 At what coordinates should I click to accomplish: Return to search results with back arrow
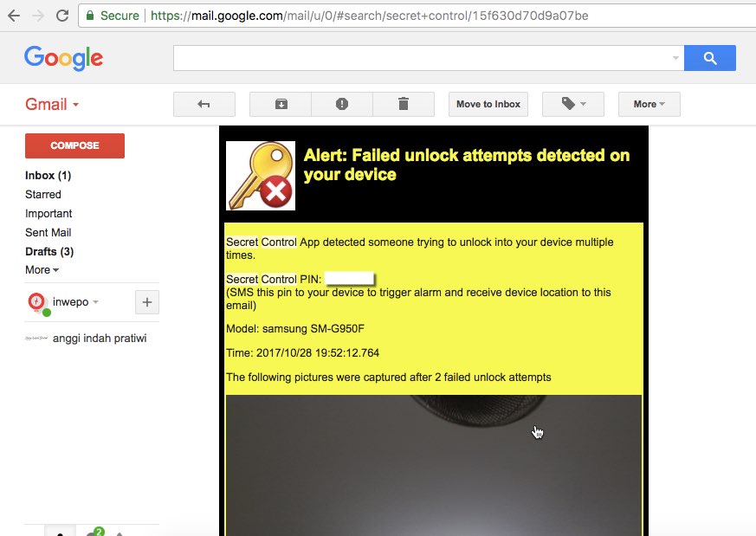204,104
